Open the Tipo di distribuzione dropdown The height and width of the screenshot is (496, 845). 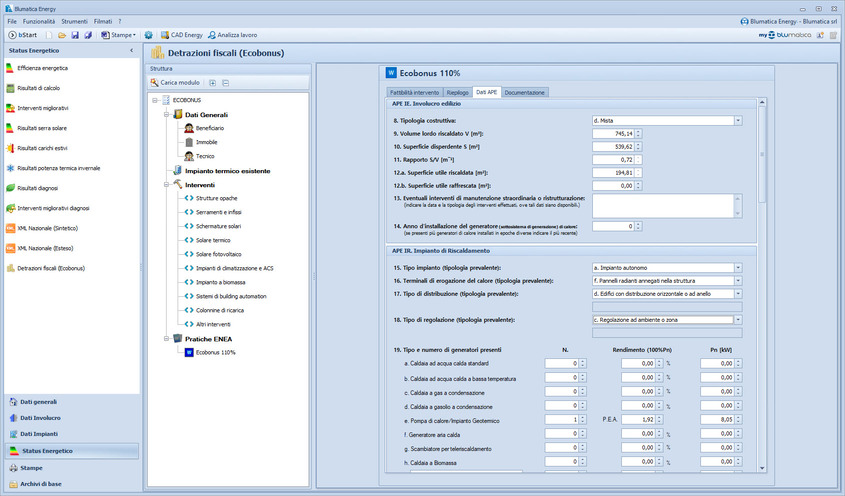[738, 294]
